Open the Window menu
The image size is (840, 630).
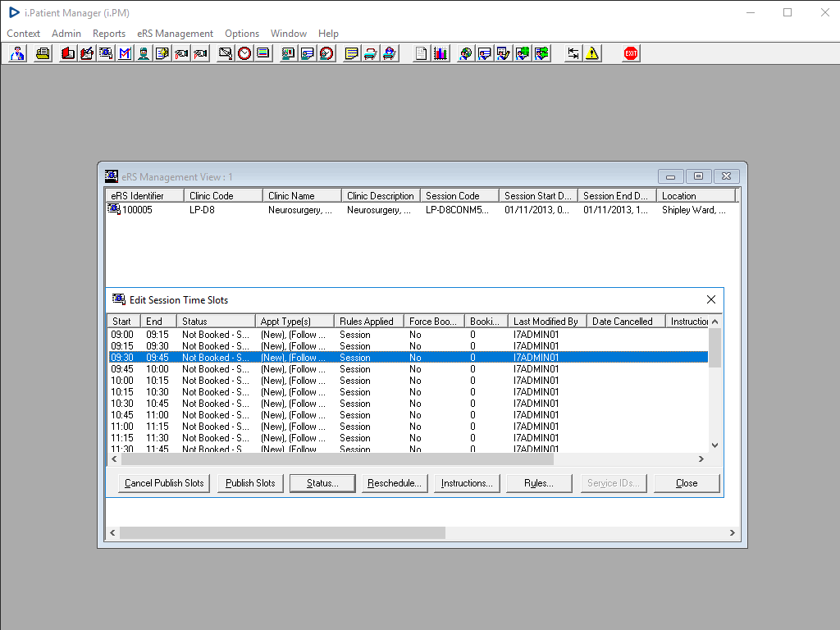point(289,33)
